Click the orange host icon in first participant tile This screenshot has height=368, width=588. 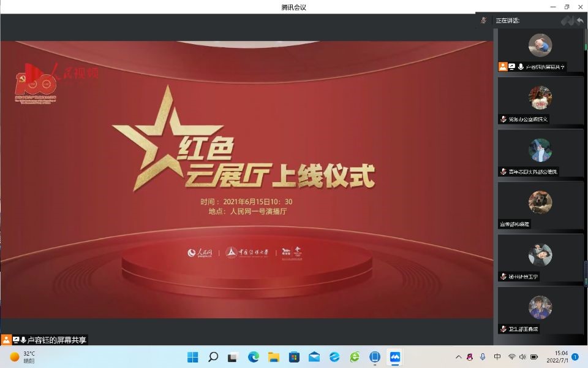503,67
